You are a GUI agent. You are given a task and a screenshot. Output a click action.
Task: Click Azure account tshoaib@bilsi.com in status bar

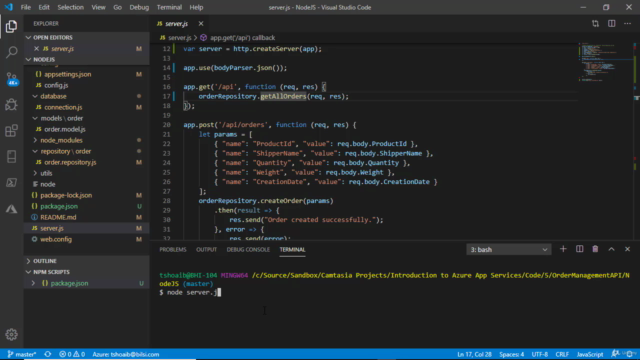tap(126, 354)
